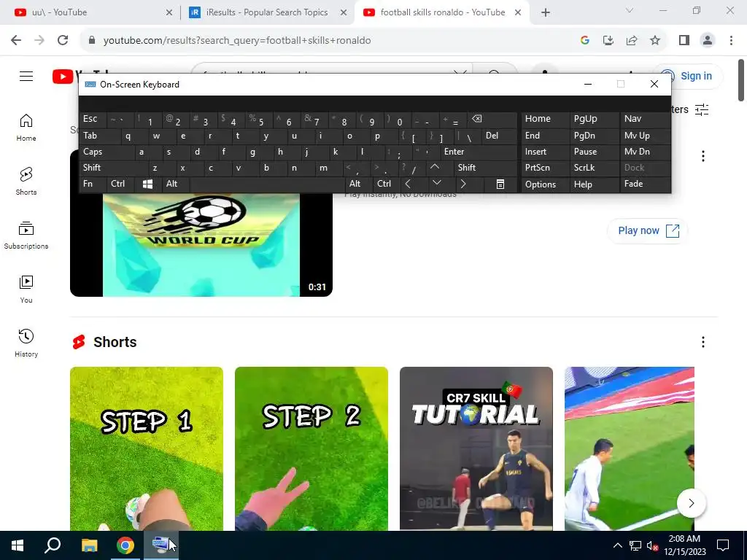Bookmark this page with star icon
This screenshot has width=747, height=560.
click(x=655, y=41)
